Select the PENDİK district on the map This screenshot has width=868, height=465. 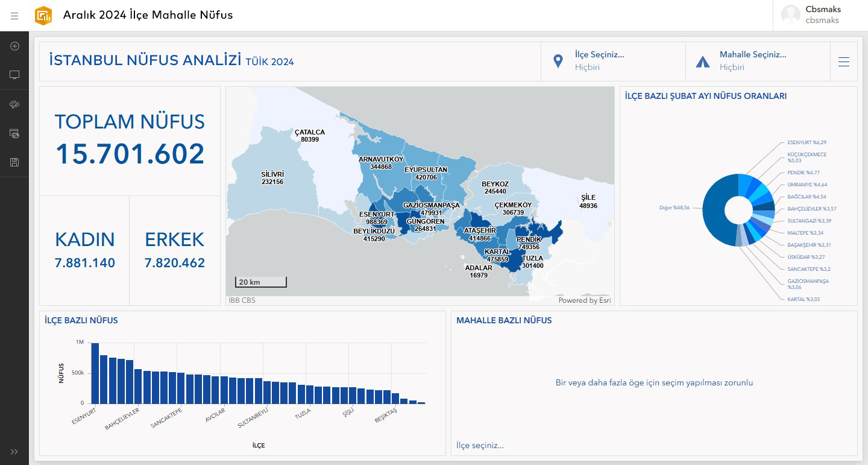click(542, 231)
